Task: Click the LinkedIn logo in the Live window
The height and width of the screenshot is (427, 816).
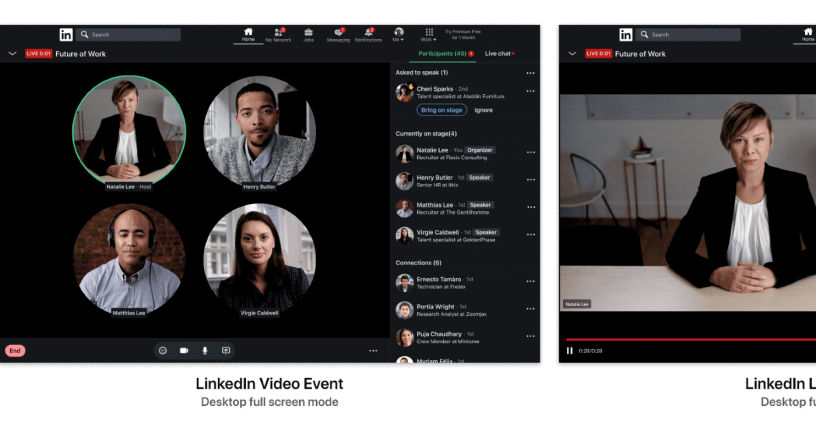Action: coord(626,35)
